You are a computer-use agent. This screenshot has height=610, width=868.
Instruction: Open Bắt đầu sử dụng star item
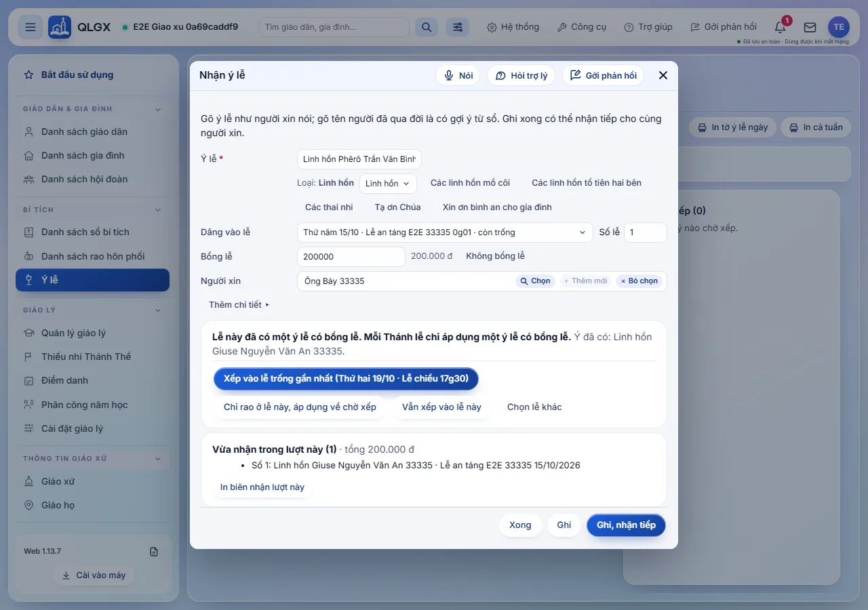coord(92,75)
